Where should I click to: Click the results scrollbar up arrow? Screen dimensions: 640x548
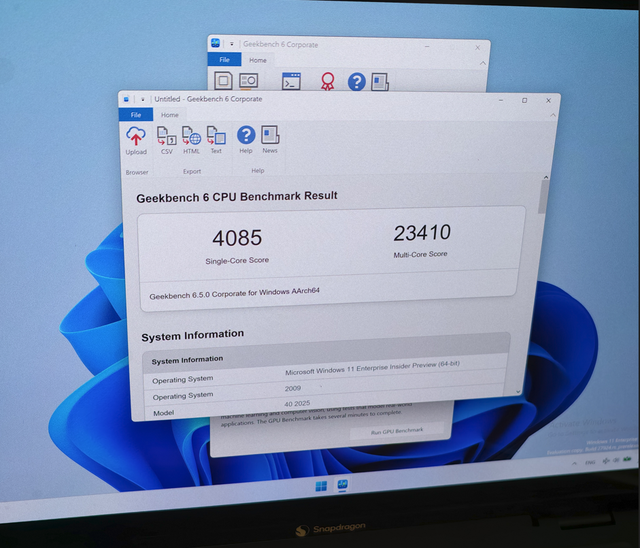546,177
